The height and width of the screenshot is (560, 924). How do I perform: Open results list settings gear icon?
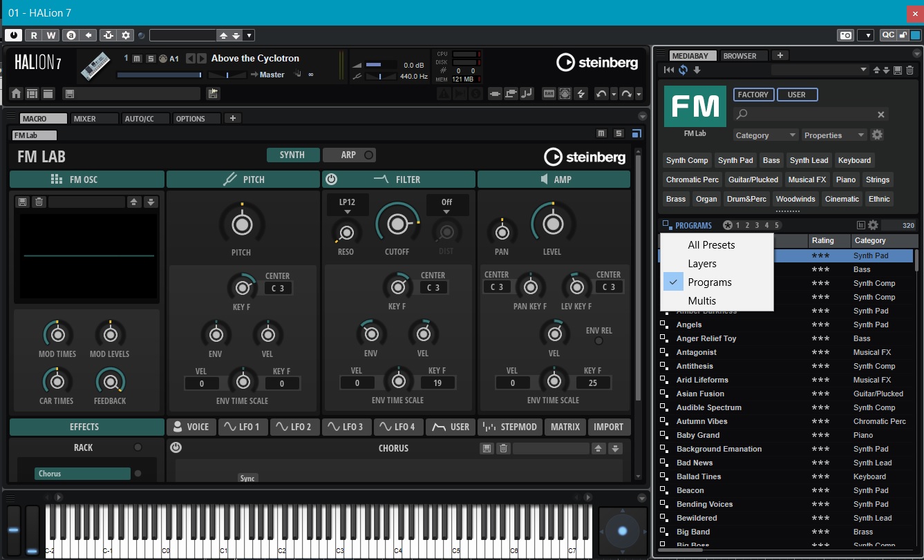click(873, 225)
